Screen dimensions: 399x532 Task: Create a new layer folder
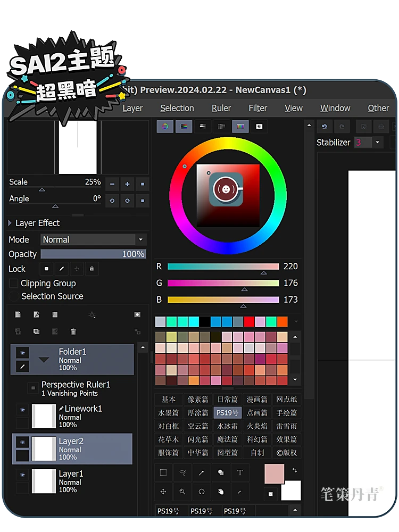pyautogui.click(x=55, y=314)
